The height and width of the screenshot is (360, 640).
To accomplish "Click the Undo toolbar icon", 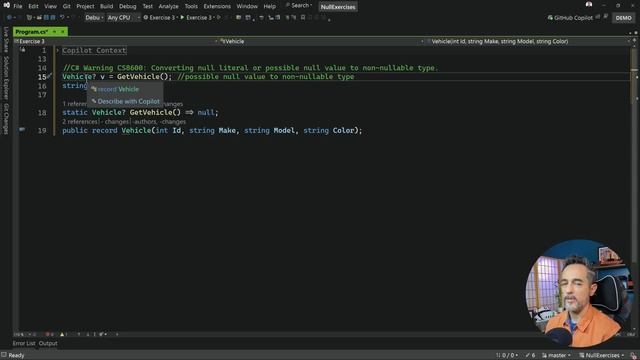I will pos(62,18).
